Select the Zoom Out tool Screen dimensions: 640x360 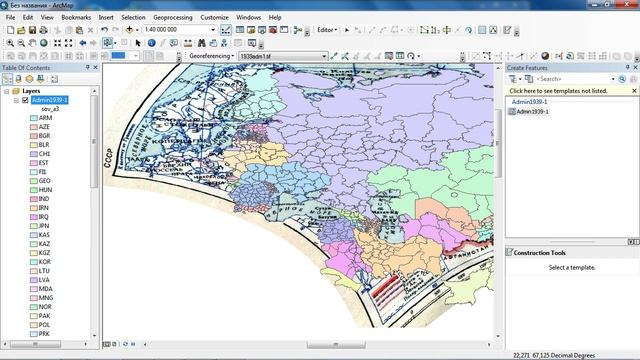pos(21,43)
